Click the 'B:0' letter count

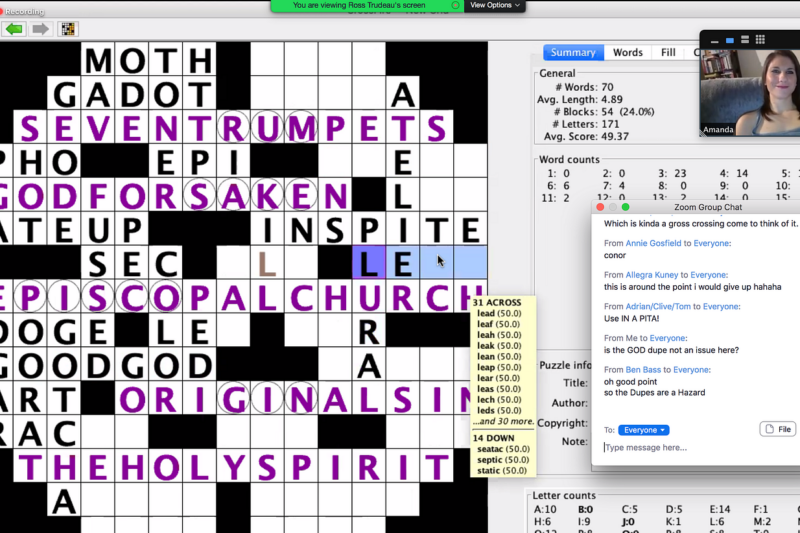(586, 509)
